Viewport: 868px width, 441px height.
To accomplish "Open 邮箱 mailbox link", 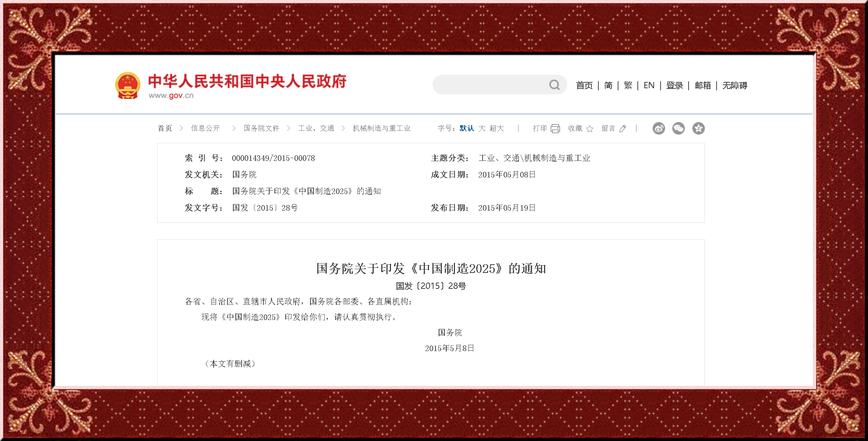I will tap(703, 85).
